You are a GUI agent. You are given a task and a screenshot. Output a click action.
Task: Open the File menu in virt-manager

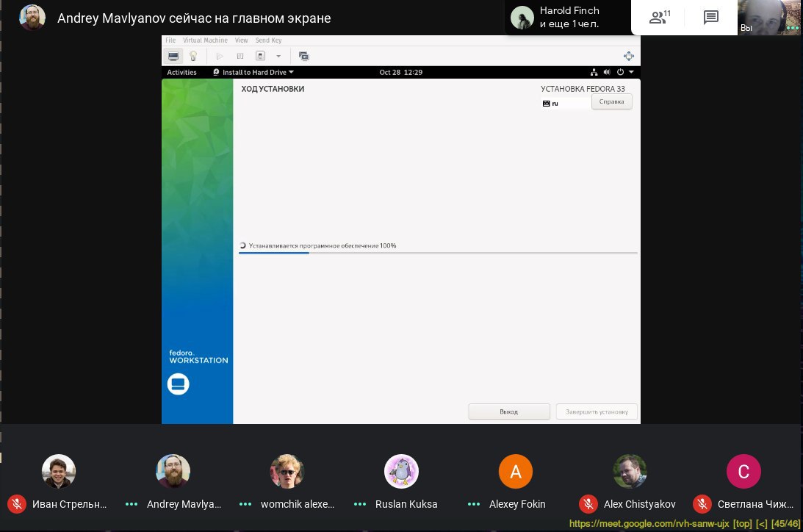pos(170,40)
